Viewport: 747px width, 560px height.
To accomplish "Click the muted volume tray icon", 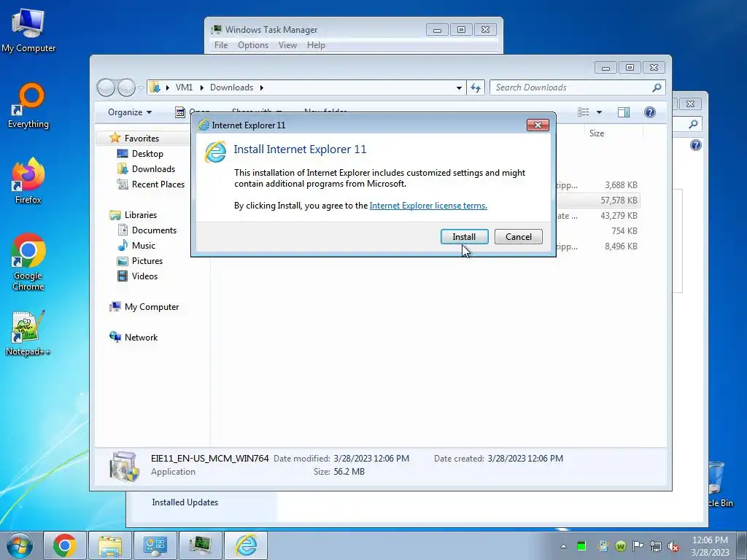I will tap(673, 546).
